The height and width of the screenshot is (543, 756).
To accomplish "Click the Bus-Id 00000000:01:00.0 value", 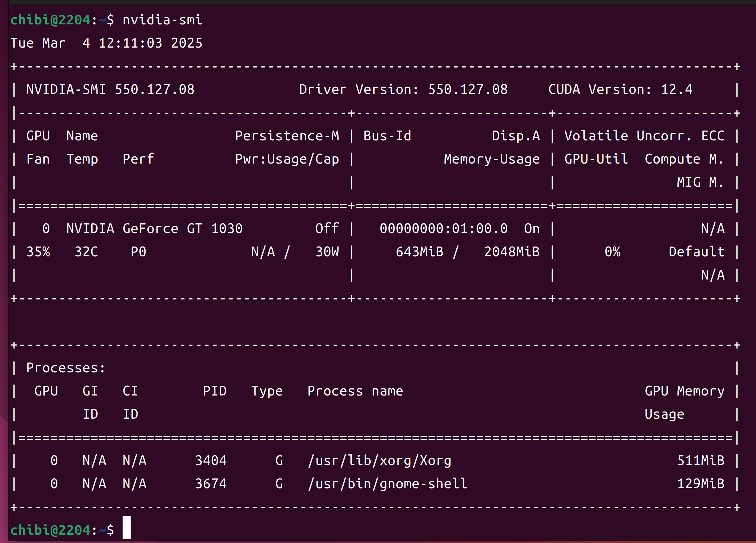I will tap(443, 228).
